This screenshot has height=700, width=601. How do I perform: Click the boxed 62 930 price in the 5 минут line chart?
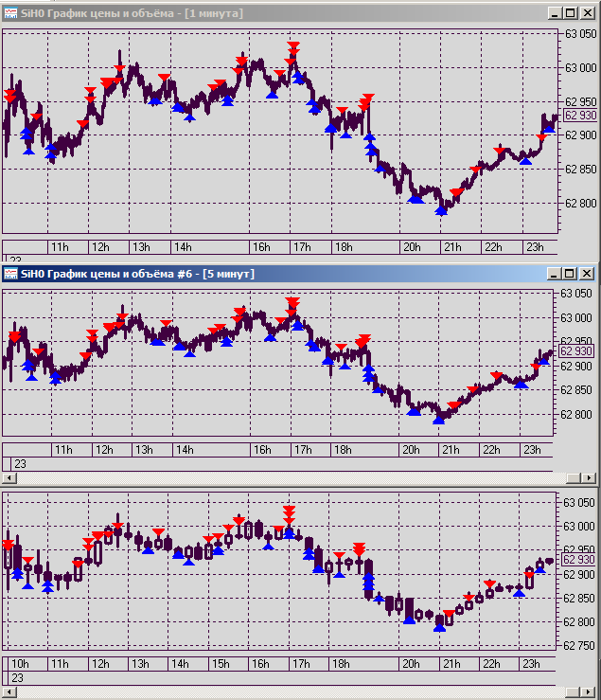coord(576,351)
